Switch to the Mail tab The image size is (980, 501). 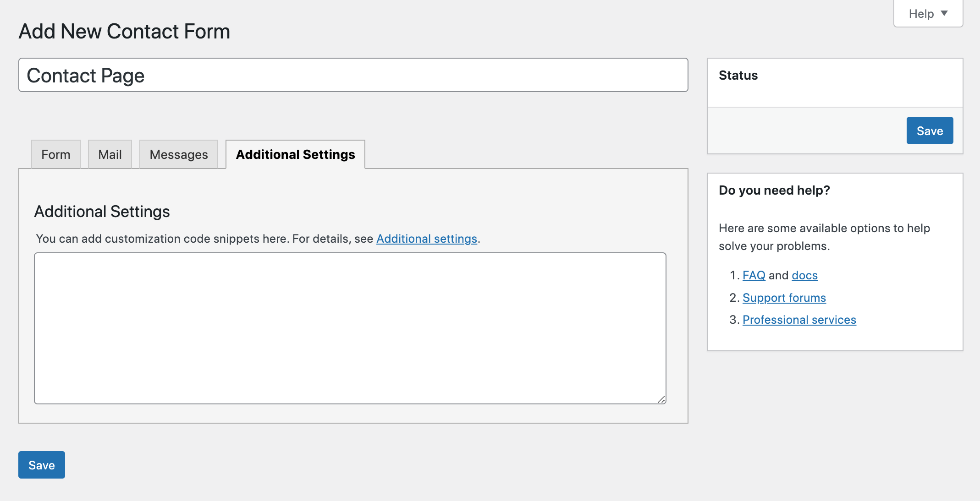109,155
